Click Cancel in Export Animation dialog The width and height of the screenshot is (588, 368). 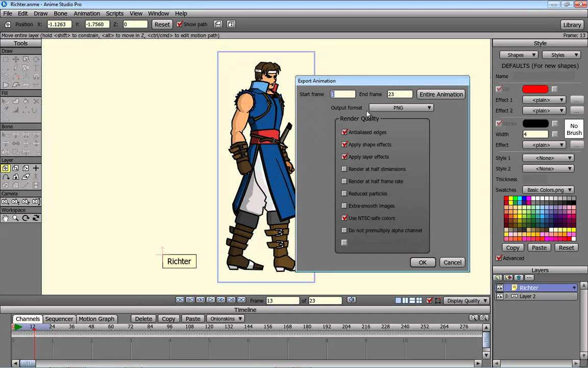(x=452, y=263)
